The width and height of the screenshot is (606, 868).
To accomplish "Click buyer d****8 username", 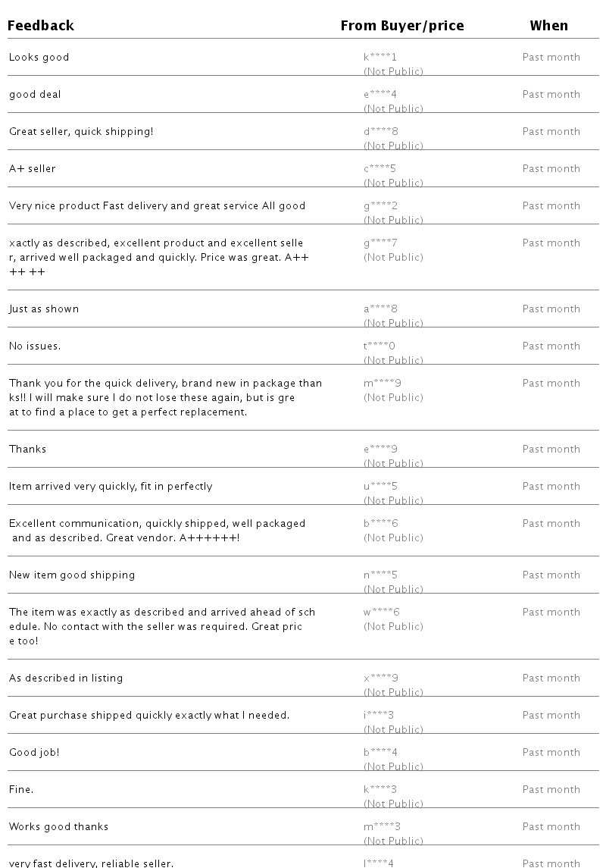I will pyautogui.click(x=380, y=131).
